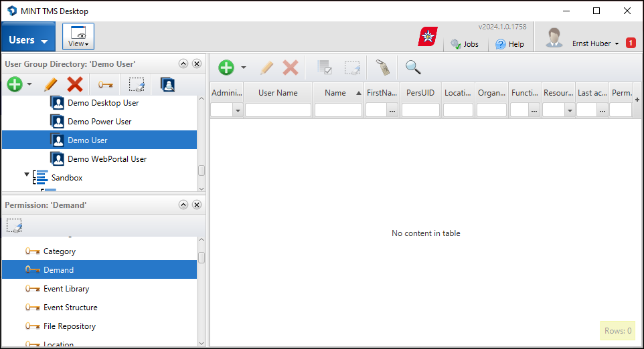Click the pencil edit icon in main toolbar
Screen dimensions: 644x349
266,68
